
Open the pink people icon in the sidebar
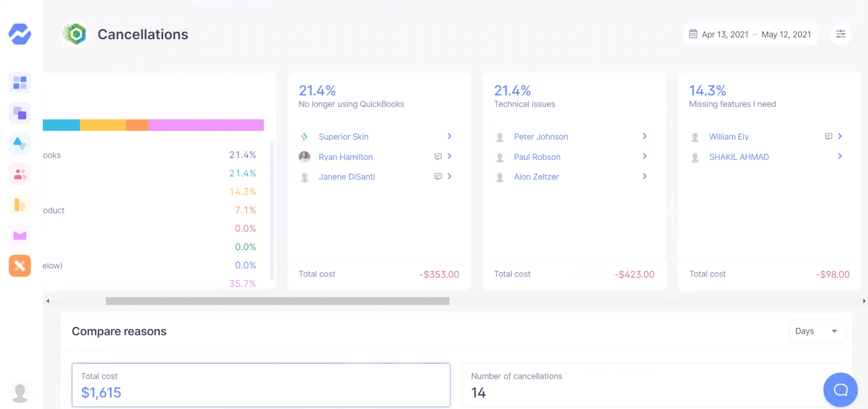(x=20, y=174)
